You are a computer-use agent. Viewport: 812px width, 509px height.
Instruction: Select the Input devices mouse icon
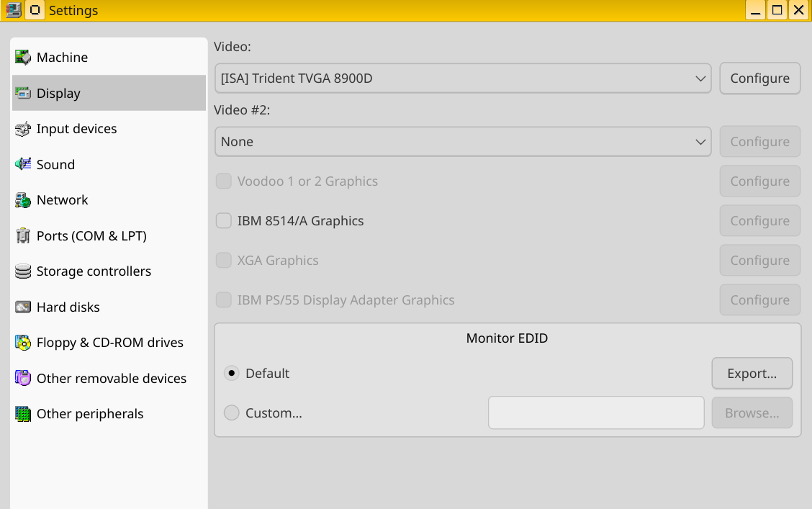pos(23,129)
